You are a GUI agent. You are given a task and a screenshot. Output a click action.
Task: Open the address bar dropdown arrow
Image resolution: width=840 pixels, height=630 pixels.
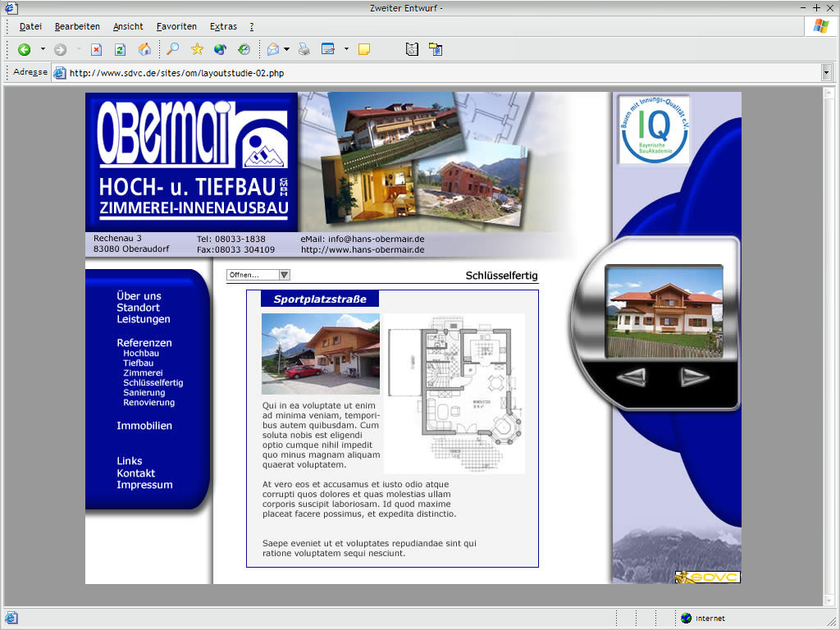pos(826,73)
